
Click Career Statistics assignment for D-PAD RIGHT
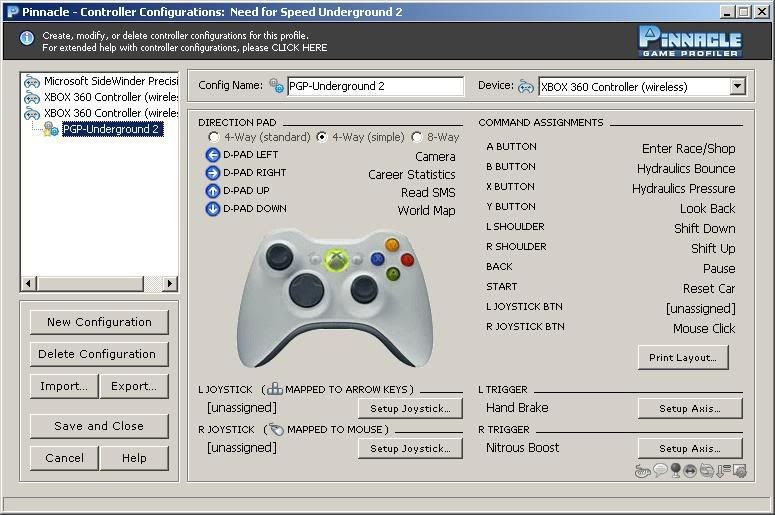tap(412, 174)
